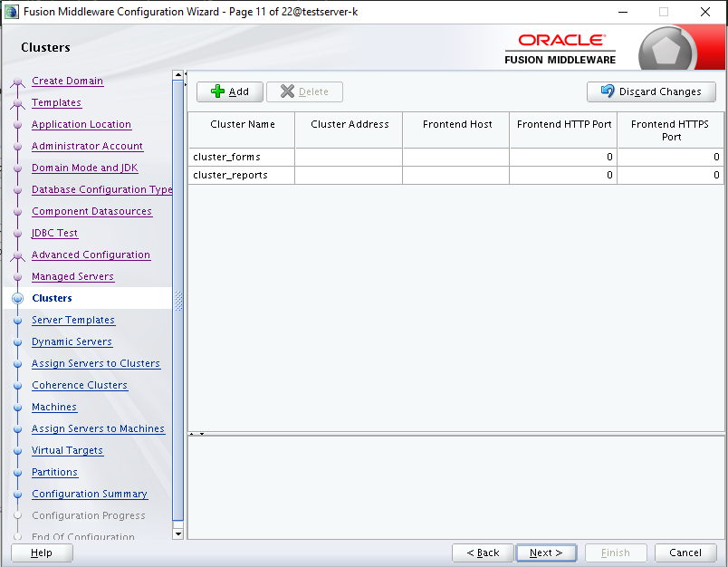
Task: Maximize the Configuration Wizard window
Action: pyautogui.click(x=664, y=12)
